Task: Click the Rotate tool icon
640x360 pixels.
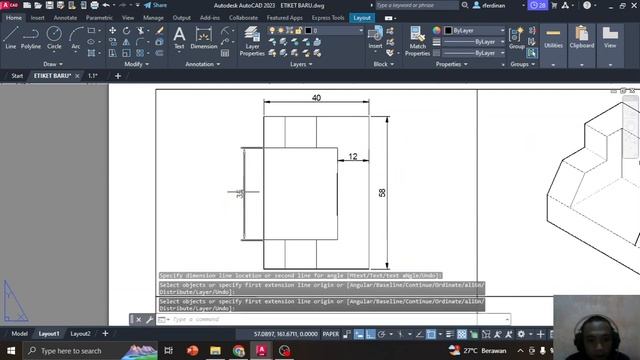Action: (127, 31)
